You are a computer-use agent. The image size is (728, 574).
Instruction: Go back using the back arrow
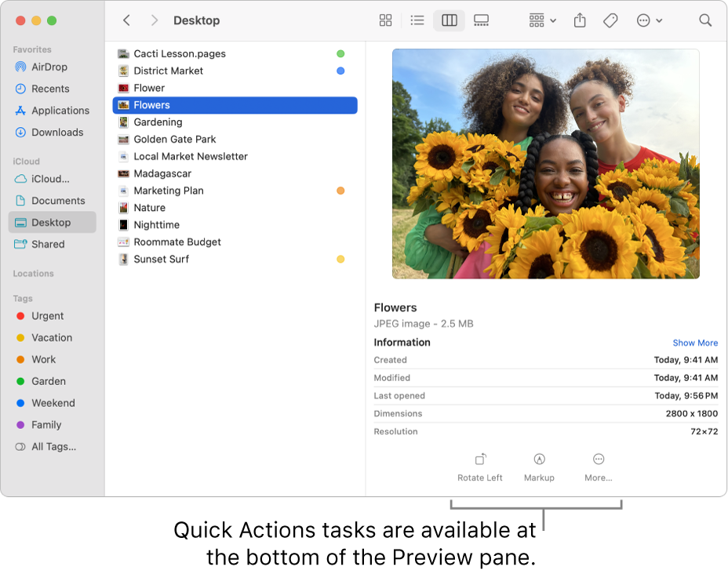pyautogui.click(x=126, y=20)
